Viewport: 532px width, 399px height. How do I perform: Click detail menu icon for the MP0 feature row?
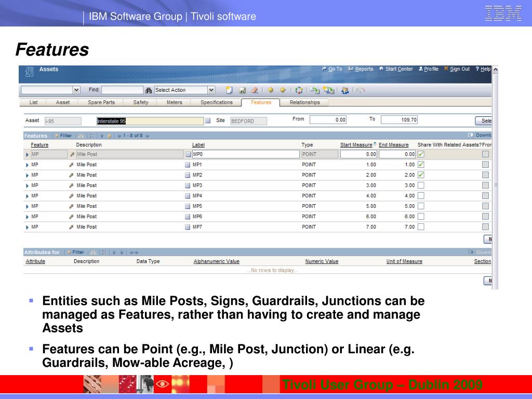click(x=72, y=154)
